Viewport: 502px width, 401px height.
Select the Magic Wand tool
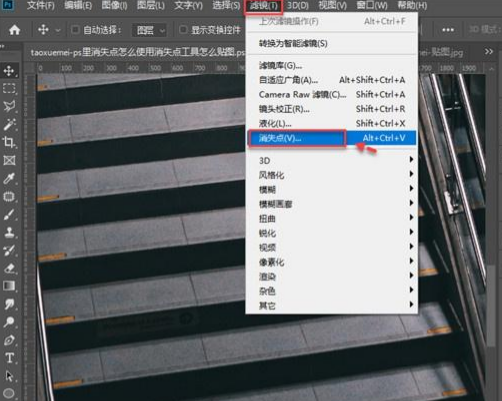click(x=9, y=124)
